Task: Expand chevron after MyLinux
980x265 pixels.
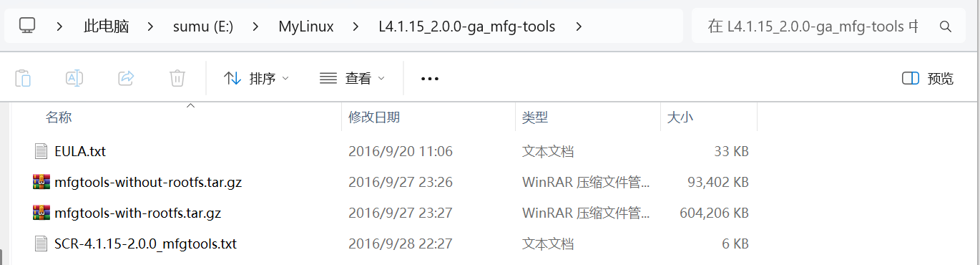Action: (356, 27)
